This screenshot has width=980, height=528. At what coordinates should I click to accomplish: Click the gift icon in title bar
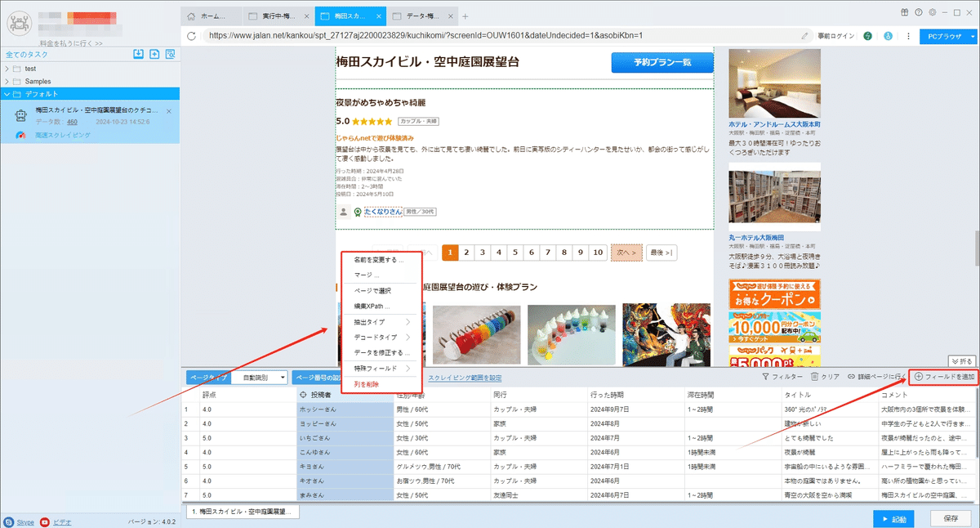[904, 11]
